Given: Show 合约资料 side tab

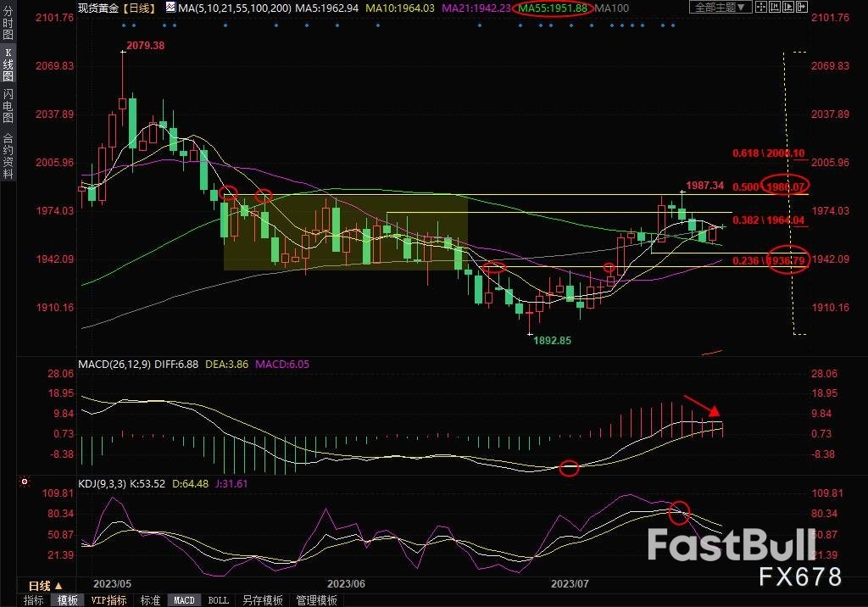Looking at the screenshot, I should tap(8, 155).
